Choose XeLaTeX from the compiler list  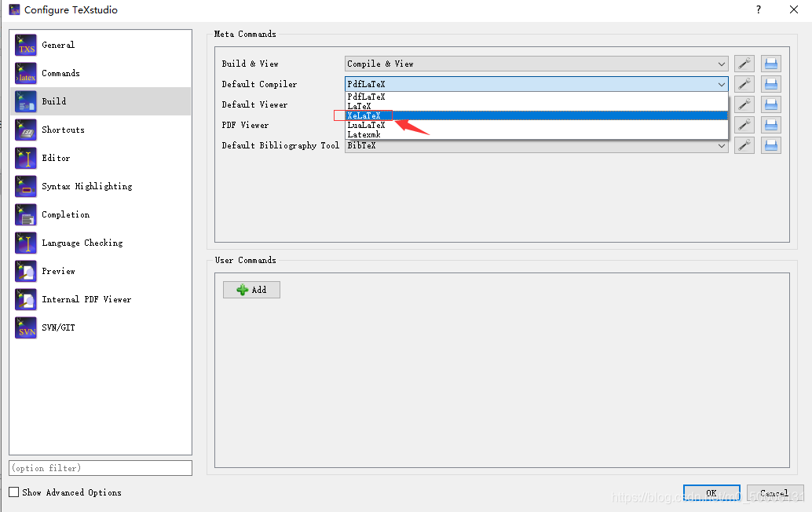[536, 115]
